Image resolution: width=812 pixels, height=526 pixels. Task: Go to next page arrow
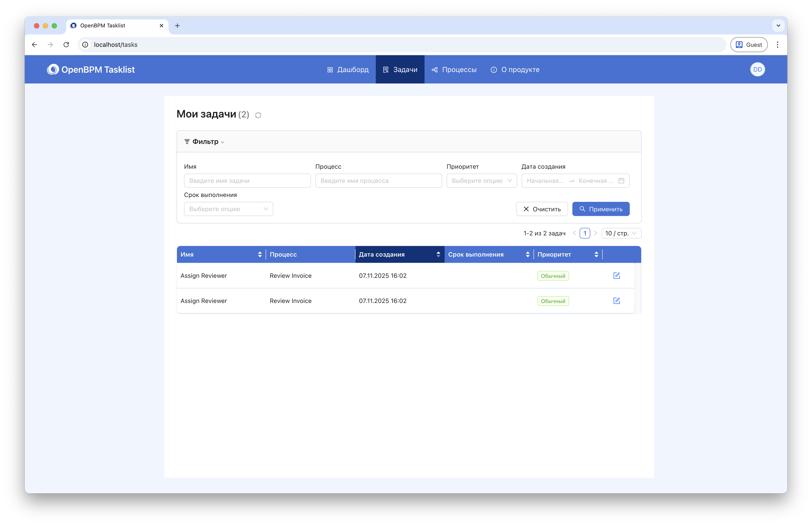coord(595,233)
